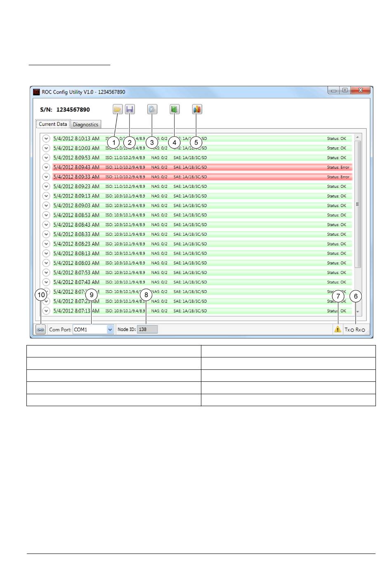Click the Rx indicator light
The width and height of the screenshot is (392, 563).
(x=363, y=330)
